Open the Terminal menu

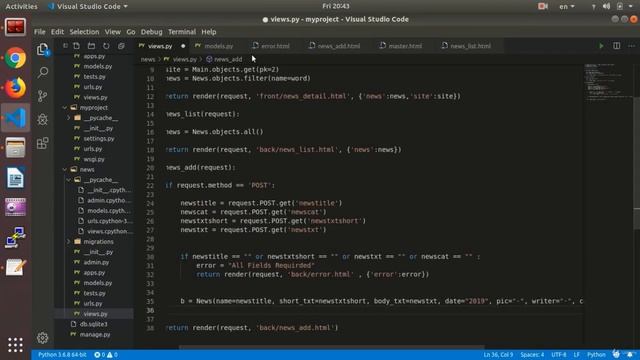point(182,32)
